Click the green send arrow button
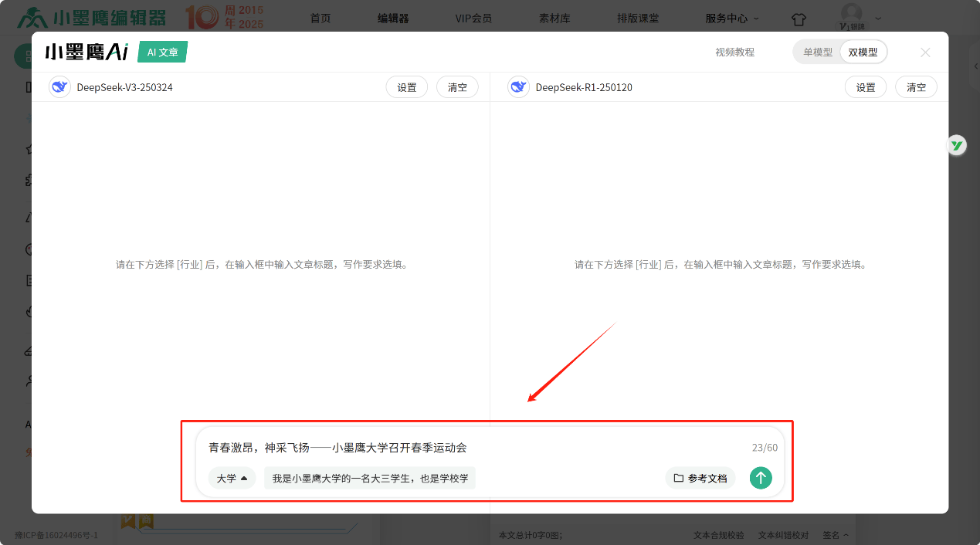The width and height of the screenshot is (980, 545). pyautogui.click(x=761, y=478)
